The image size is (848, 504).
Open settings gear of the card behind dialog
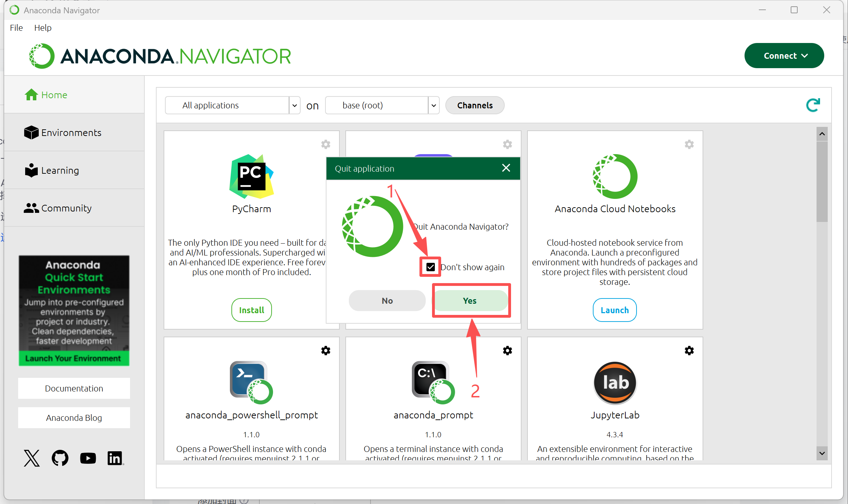[x=507, y=144]
